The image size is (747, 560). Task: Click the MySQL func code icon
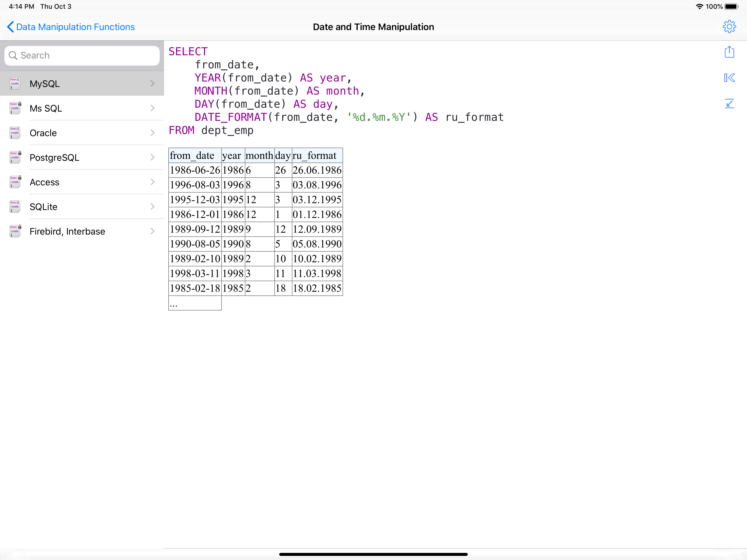pos(15,83)
